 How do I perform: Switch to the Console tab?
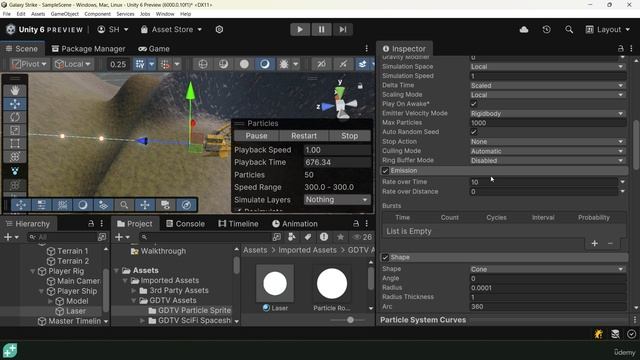point(185,224)
